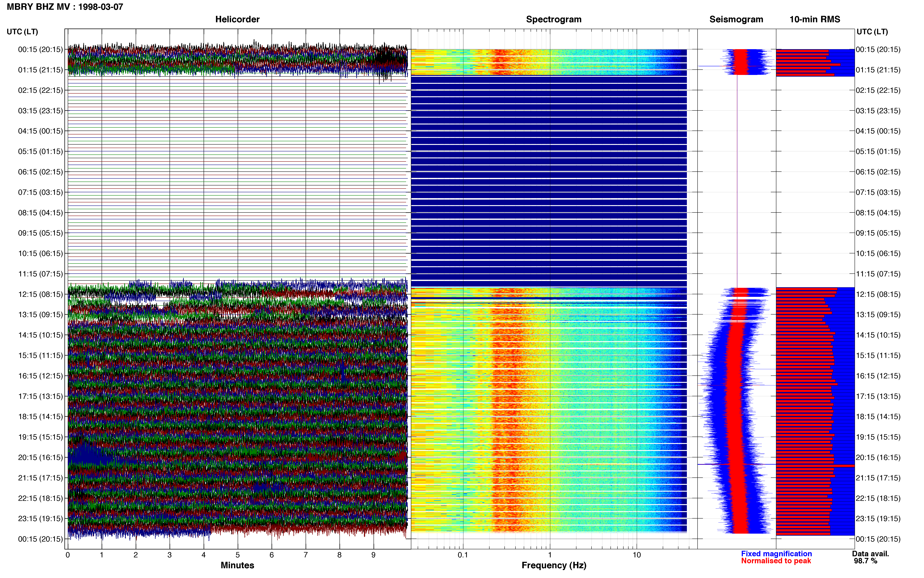Click right time label '12:15 (08:15)'
Image resolution: width=924 pixels, height=578 pixels.
pos(878,294)
